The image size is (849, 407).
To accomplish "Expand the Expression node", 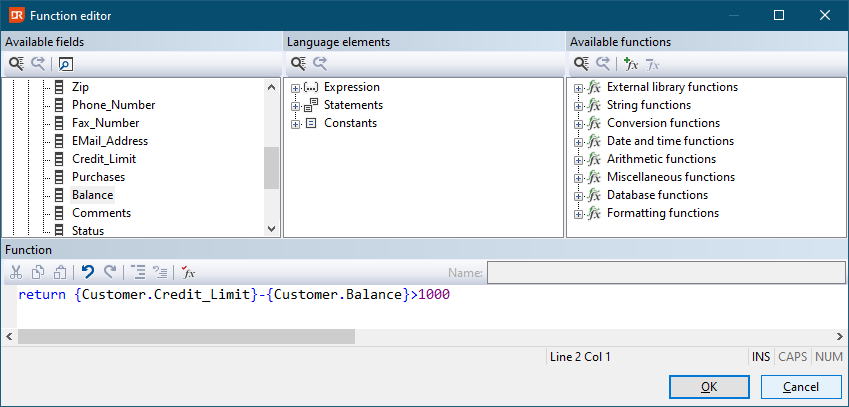I will point(295,88).
